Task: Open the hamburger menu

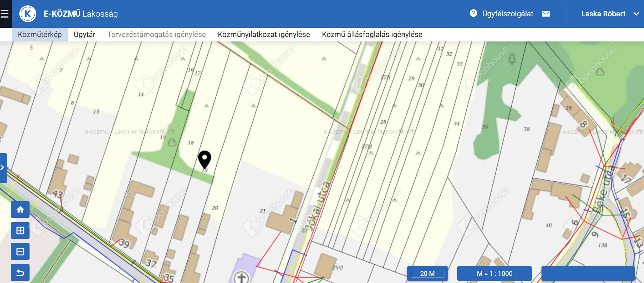Action: click(4, 14)
